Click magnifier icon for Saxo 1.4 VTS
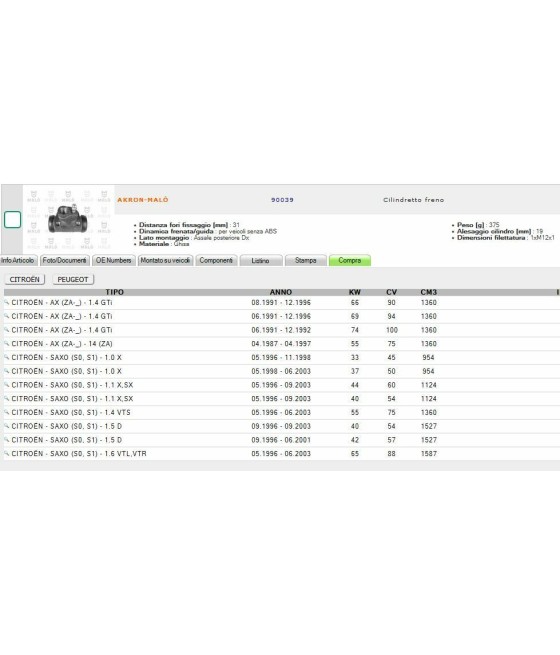Viewport: 560px width, 655px height. (x=7, y=412)
